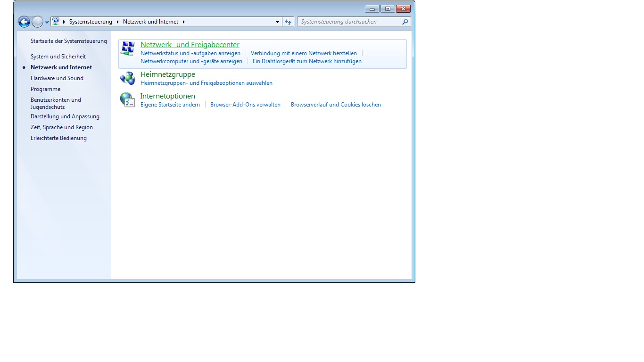Open the Internetoptionen heading link
This screenshot has height=362, width=644.
[168, 96]
